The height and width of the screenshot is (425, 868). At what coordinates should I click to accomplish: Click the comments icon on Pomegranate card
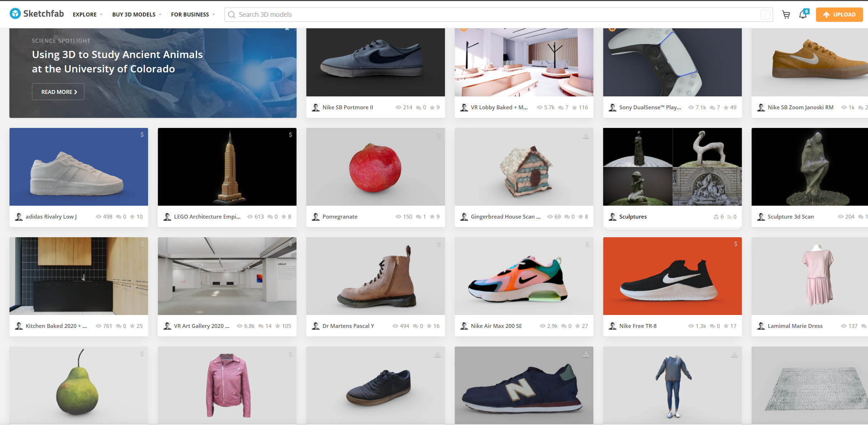(x=418, y=217)
